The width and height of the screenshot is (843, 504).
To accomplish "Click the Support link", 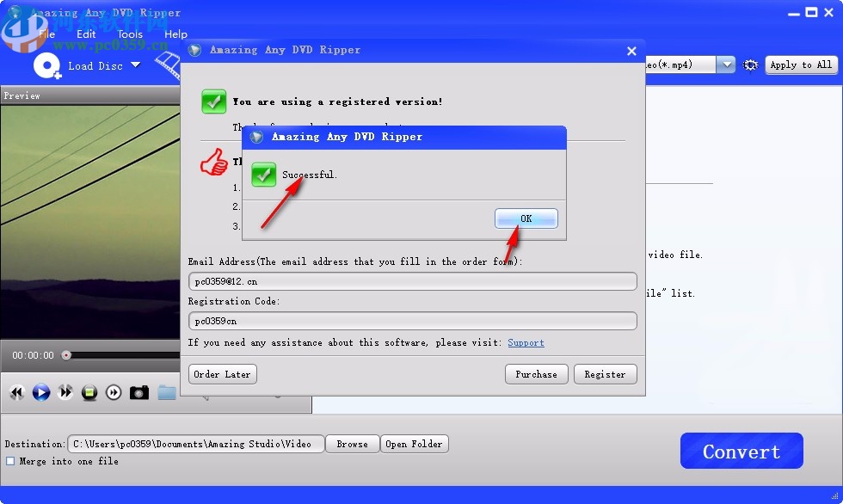I will (526, 342).
